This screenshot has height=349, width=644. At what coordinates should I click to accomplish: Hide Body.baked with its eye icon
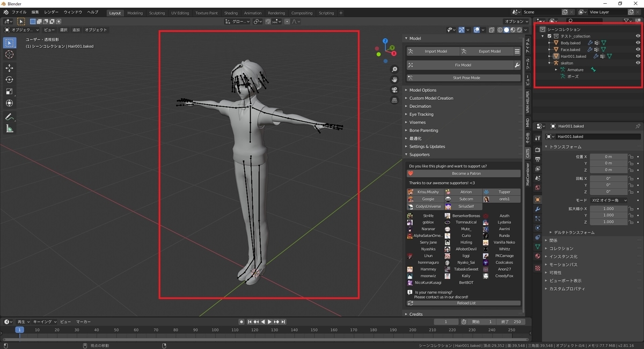pyautogui.click(x=638, y=43)
